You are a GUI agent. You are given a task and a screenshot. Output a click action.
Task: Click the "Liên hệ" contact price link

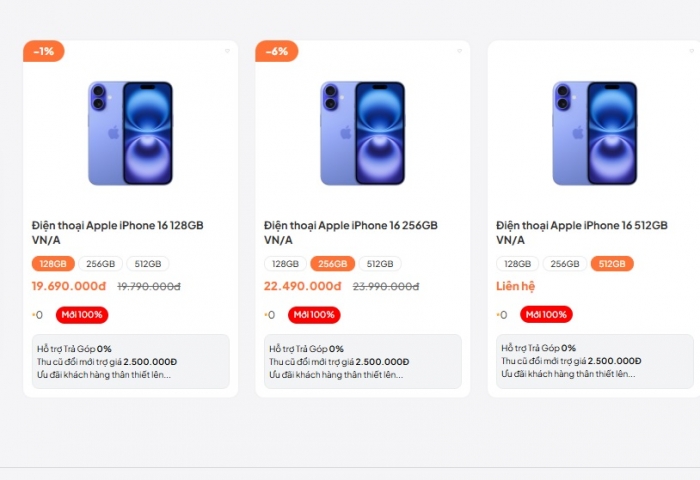pos(516,286)
